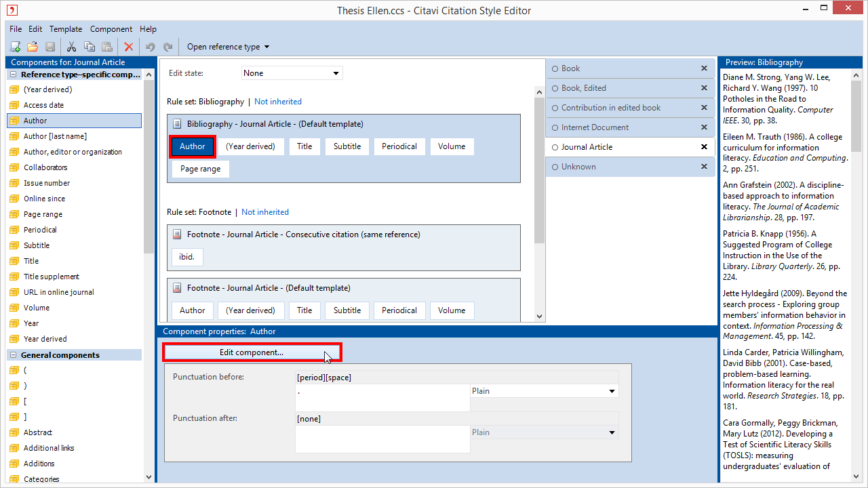Click the Citavi app icon in title bar
The height and width of the screenshot is (488, 868).
(12, 9)
